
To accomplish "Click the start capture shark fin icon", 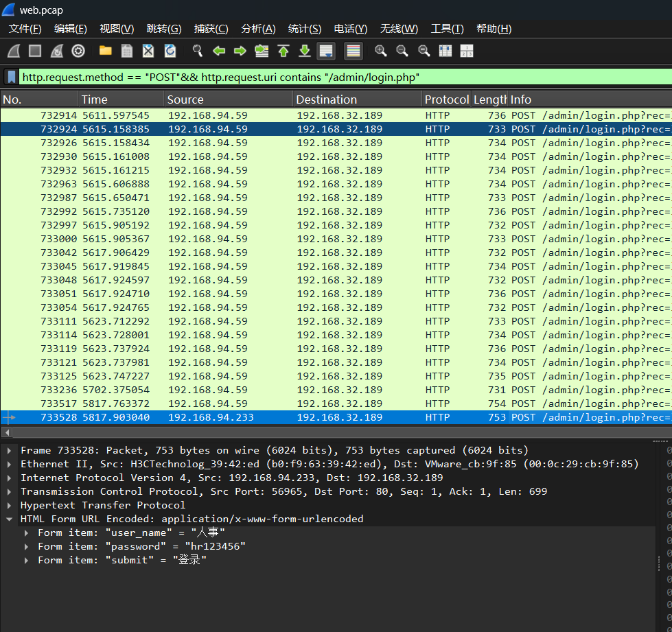I will 14,51.
